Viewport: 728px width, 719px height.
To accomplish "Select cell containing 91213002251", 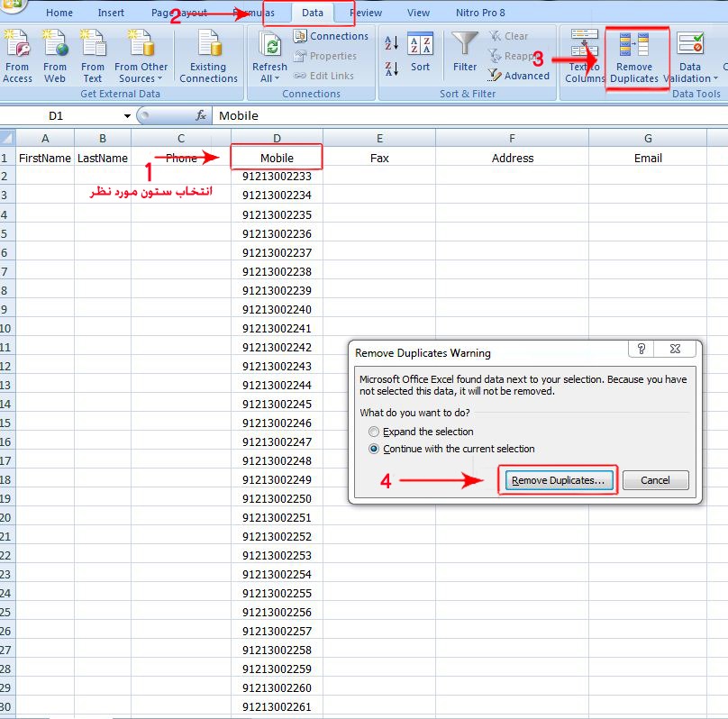I will click(277, 517).
